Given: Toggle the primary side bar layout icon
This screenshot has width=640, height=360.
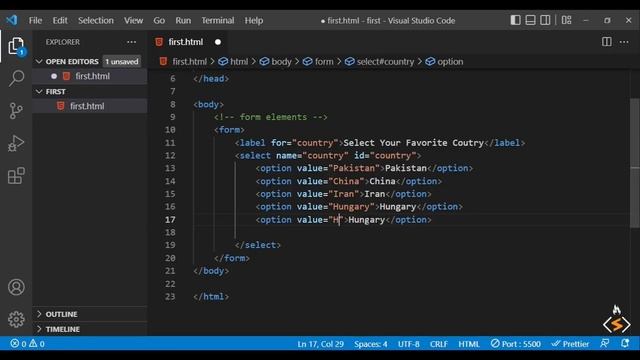Looking at the screenshot, I should click(x=515, y=20).
